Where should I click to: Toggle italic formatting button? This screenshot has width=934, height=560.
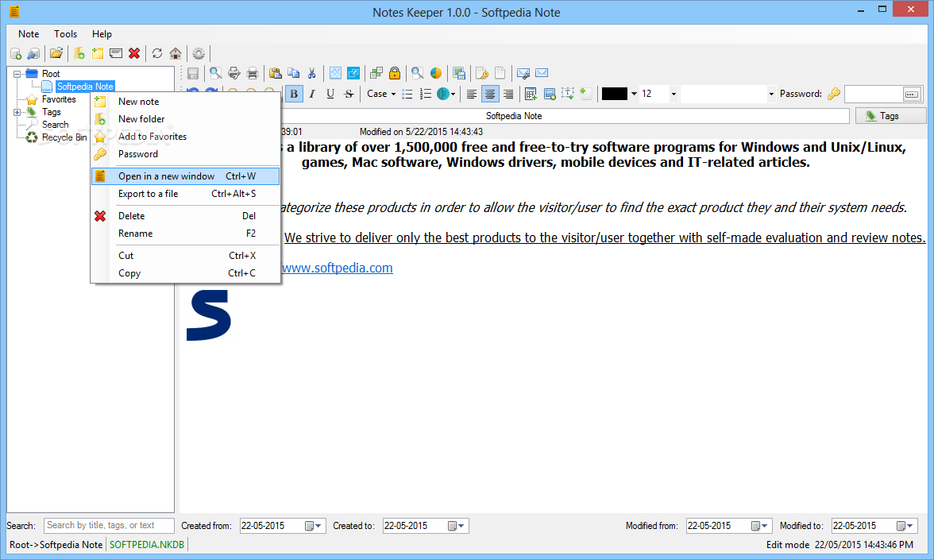[x=312, y=94]
